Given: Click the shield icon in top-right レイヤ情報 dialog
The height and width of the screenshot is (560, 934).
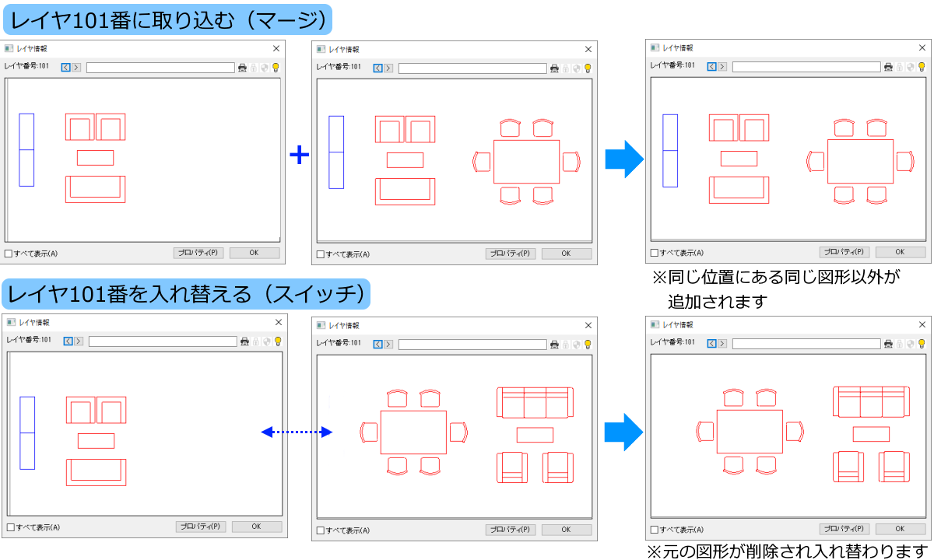Looking at the screenshot, I should 911,67.
